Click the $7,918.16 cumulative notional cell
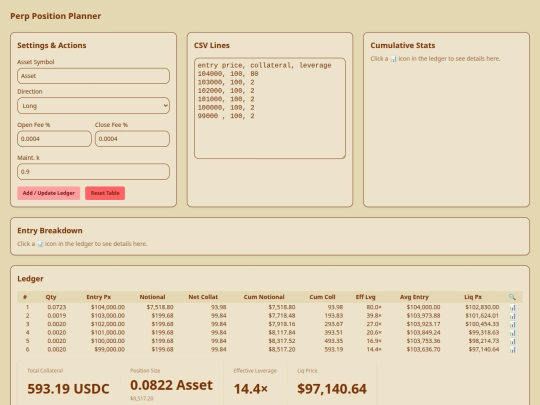Screen dimensions: 540x405 click(x=282, y=324)
